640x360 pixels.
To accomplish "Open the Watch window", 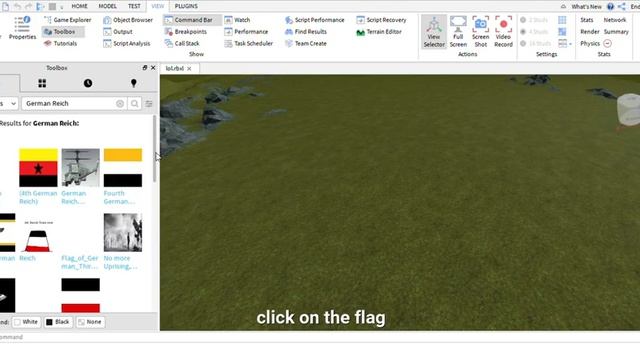I will [237, 20].
